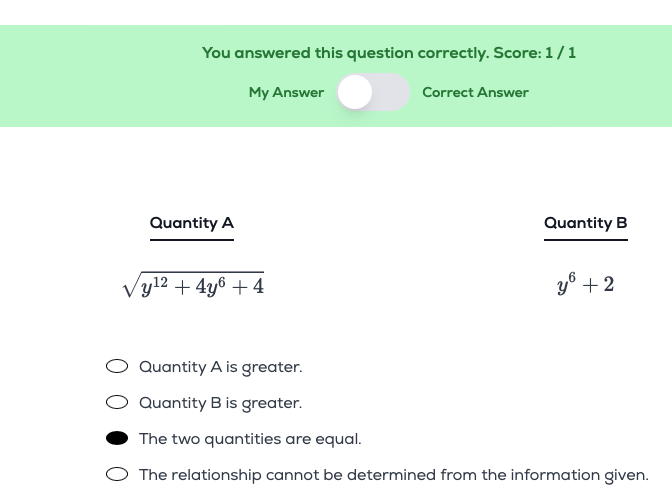672x494 pixels.
Task: Click the text "Quantity B is greater."
Action: [221, 403]
